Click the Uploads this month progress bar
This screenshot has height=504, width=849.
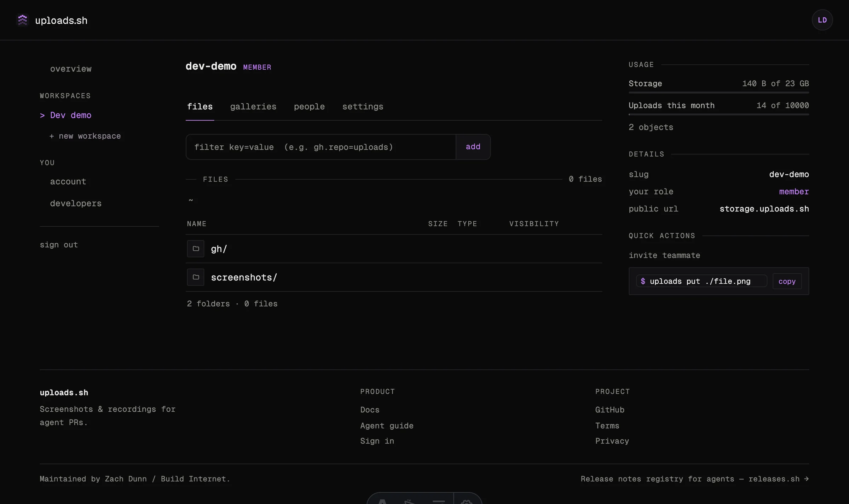pyautogui.click(x=719, y=114)
